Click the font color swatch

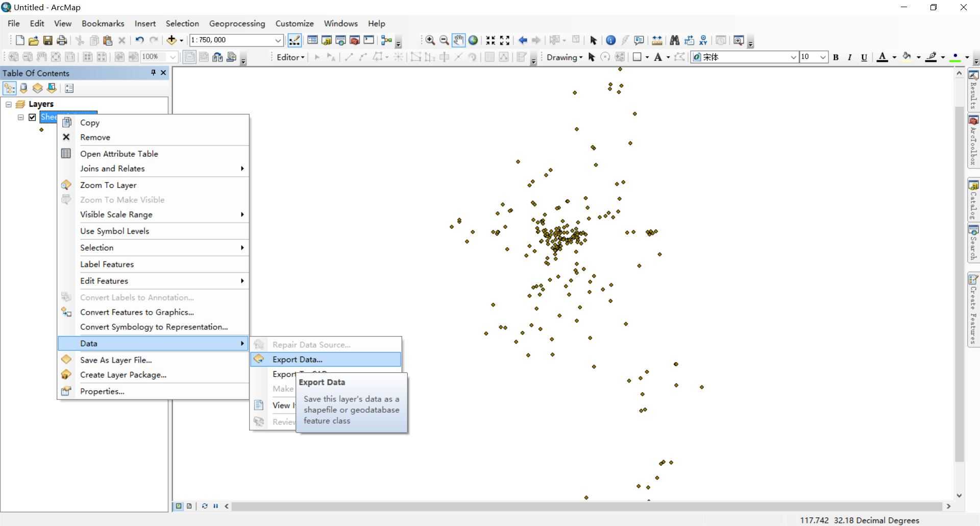click(882, 57)
